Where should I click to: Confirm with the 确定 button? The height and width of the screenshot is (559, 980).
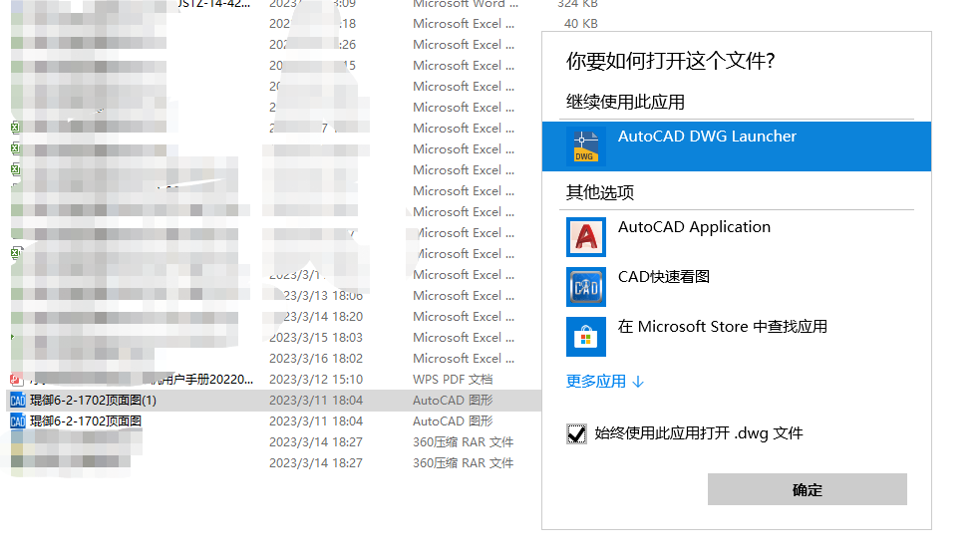[x=807, y=489]
